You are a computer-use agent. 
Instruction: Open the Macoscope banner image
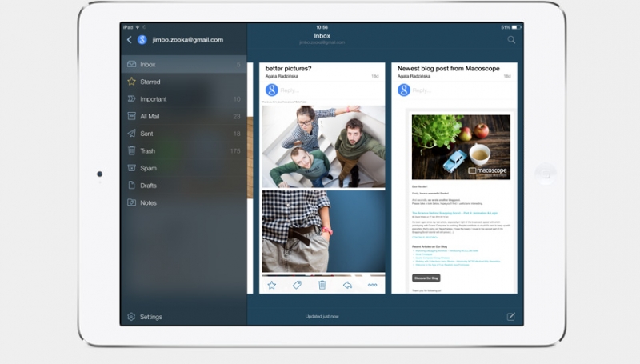(461, 147)
